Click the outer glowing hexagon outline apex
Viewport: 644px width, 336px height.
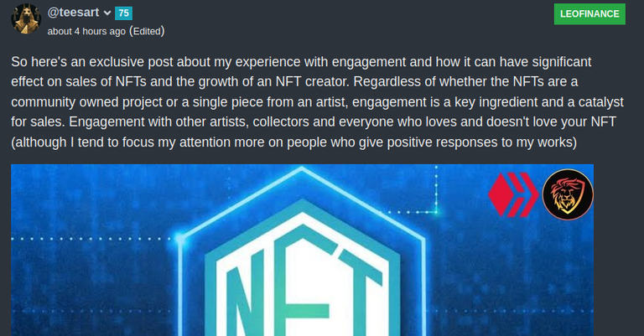(302, 168)
